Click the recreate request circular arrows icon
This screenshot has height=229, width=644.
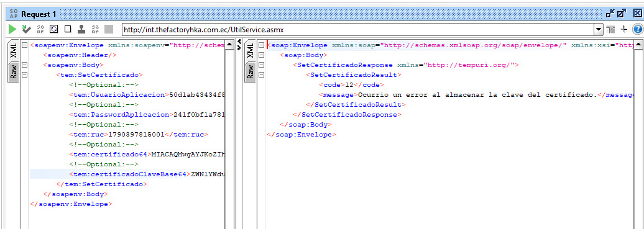point(54,29)
